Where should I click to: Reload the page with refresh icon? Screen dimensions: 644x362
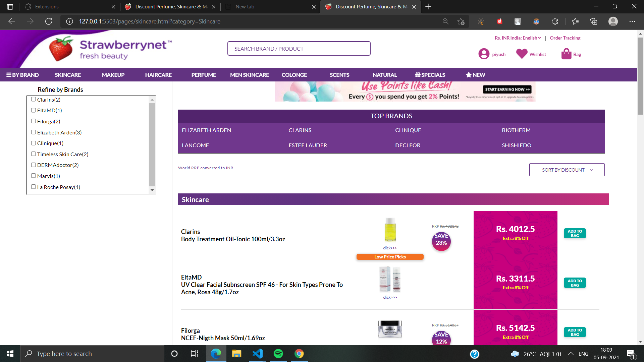49,21
